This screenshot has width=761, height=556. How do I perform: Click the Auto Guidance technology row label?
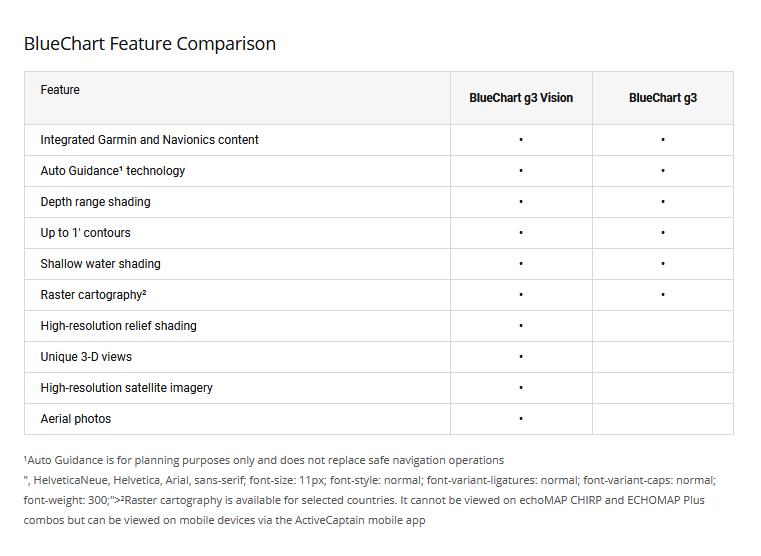pyautogui.click(x=112, y=171)
